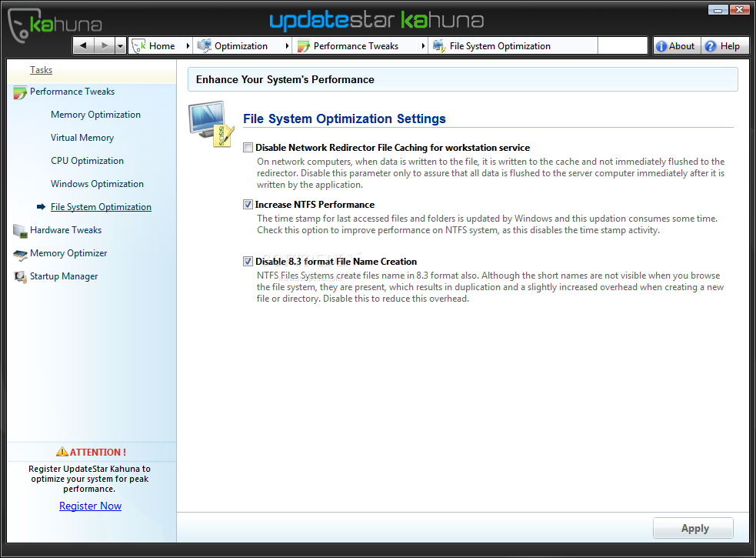Image resolution: width=756 pixels, height=558 pixels.
Task: Expand the arrow after Home breadcrumb
Action: point(188,46)
